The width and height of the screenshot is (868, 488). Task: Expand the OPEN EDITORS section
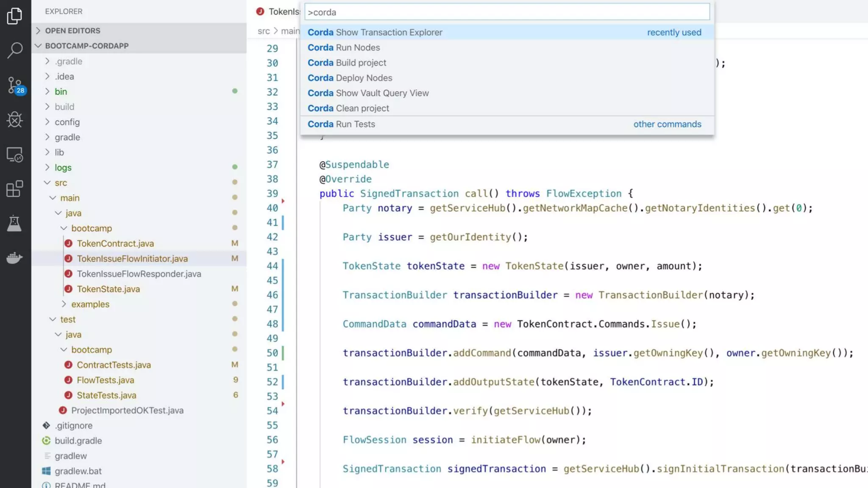72,30
